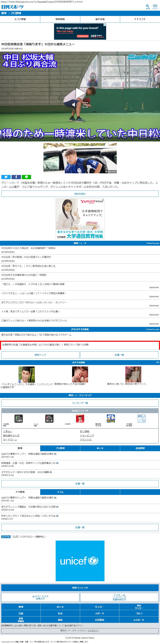Open the 地方大会 icon
The width and height of the screenshot is (160, 644).
pos(111,418)
